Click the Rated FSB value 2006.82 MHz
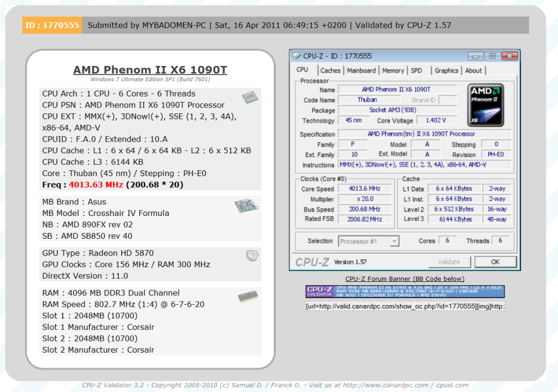Image resolution: width=558 pixels, height=392 pixels. click(365, 219)
